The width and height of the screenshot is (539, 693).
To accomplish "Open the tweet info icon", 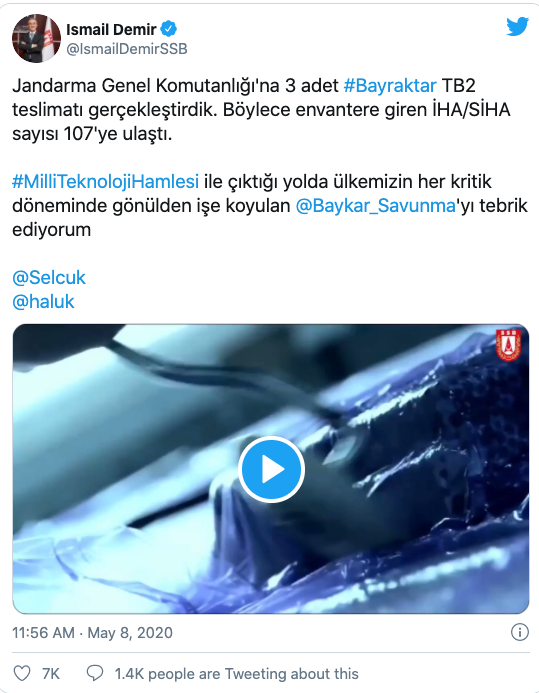I will pos(520,632).
